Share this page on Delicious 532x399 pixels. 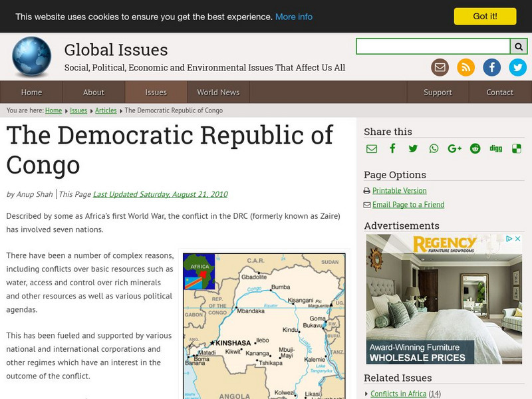[516, 149]
